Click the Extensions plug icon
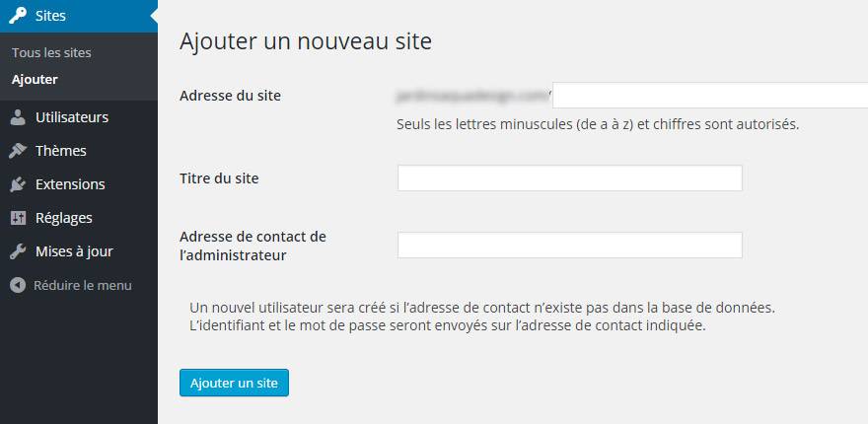This screenshot has height=424, width=868. tap(18, 184)
